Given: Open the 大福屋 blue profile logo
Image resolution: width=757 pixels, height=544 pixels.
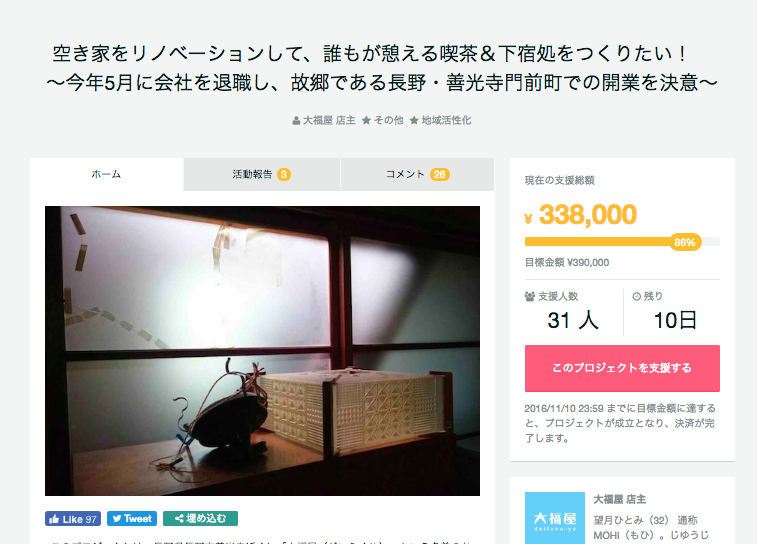Looking at the screenshot, I should [x=555, y=518].
